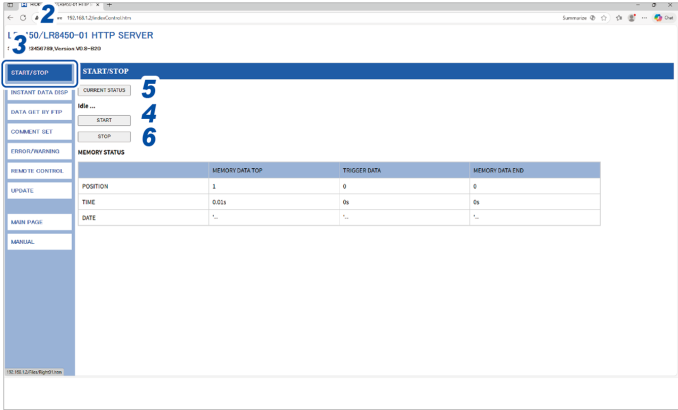
Task: Click the tab actions icon at top left
Action: coord(9,5)
